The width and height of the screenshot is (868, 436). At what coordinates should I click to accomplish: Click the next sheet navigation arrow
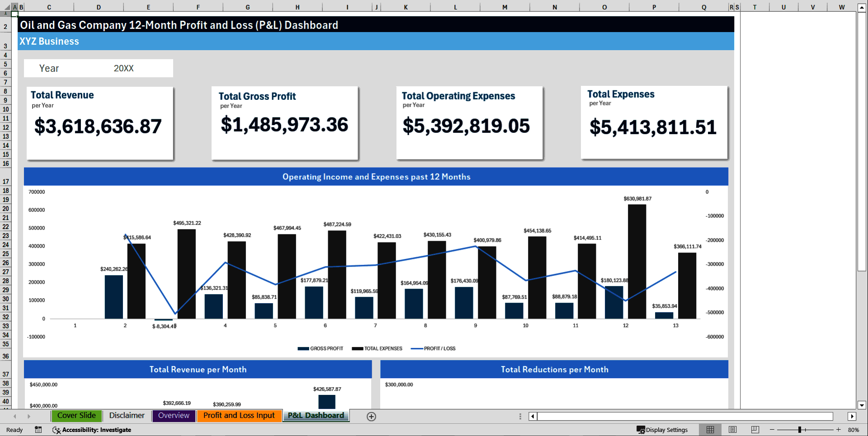click(x=29, y=416)
